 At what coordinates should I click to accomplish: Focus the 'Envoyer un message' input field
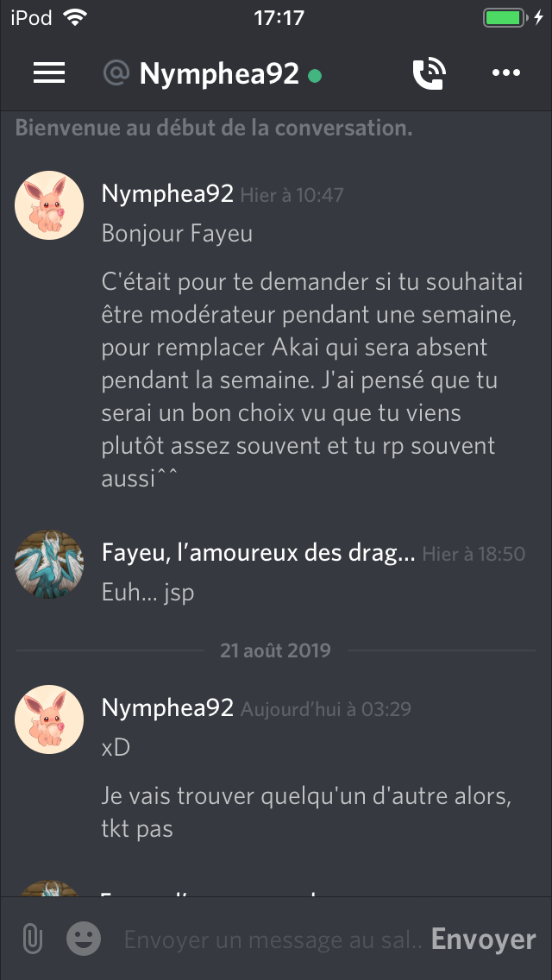(273, 939)
